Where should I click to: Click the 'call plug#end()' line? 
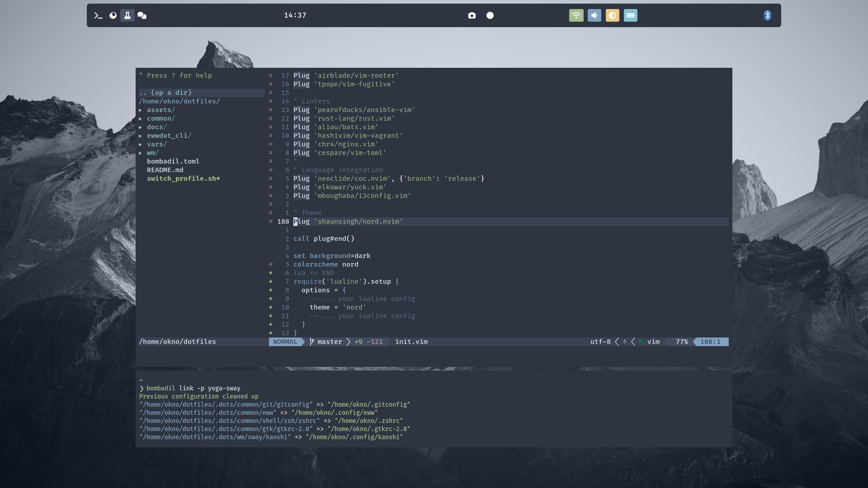(324, 239)
